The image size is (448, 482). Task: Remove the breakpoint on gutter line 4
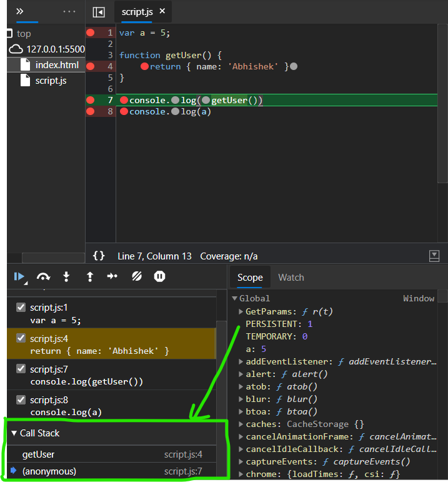(x=91, y=66)
